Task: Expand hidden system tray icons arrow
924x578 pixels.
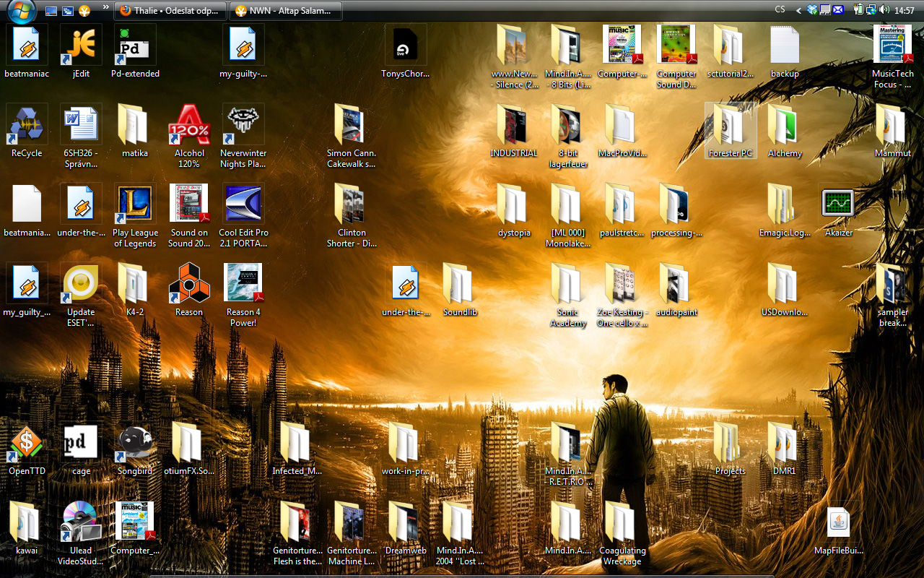Action: (x=798, y=10)
